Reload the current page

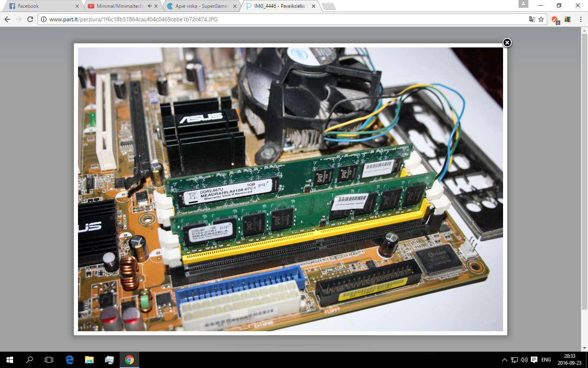click(x=30, y=19)
